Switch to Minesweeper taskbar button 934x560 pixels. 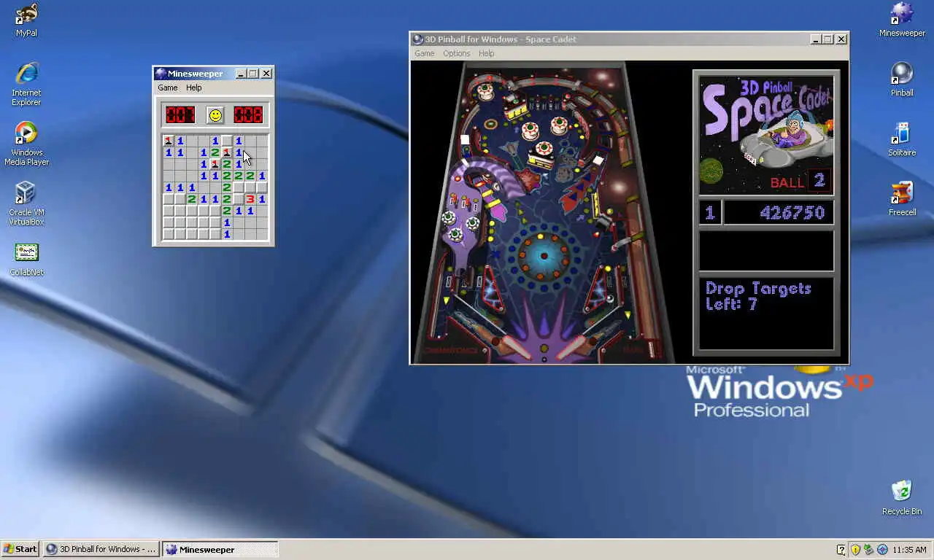point(220,549)
